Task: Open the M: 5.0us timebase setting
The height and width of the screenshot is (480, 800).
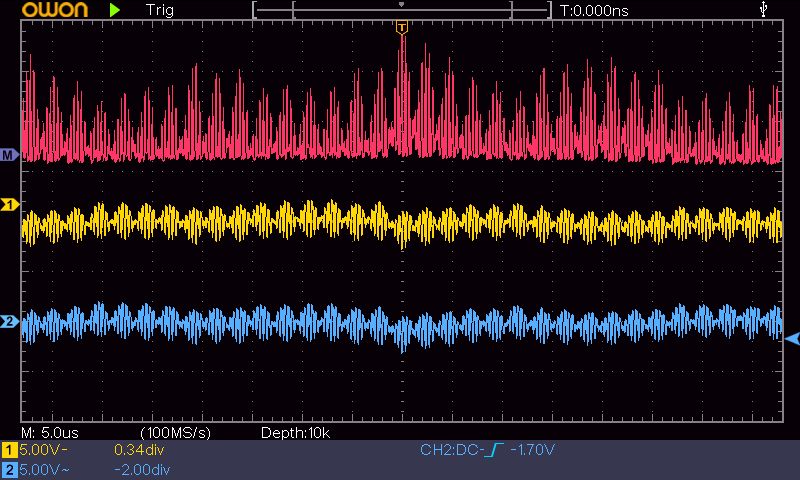Action: (50, 433)
